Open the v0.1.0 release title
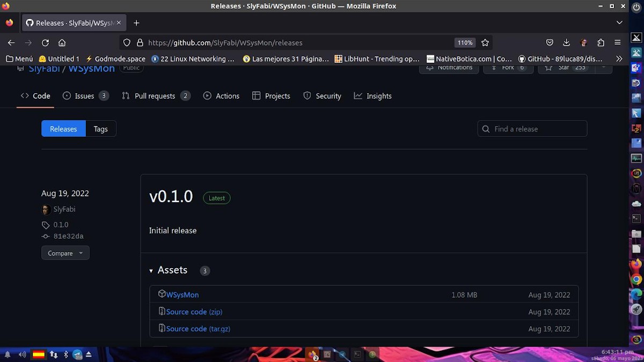The width and height of the screenshot is (644, 362). [171, 197]
